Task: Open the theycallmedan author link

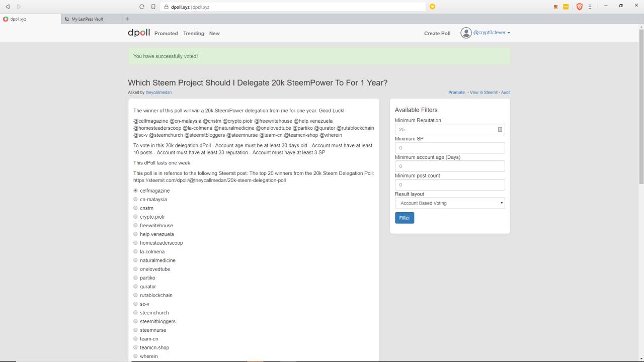Action: (x=158, y=93)
